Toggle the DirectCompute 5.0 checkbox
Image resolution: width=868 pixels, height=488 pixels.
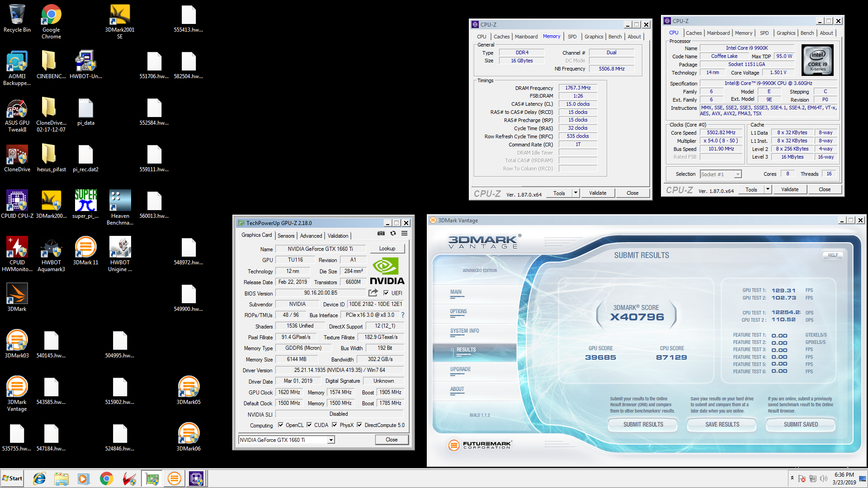point(359,425)
